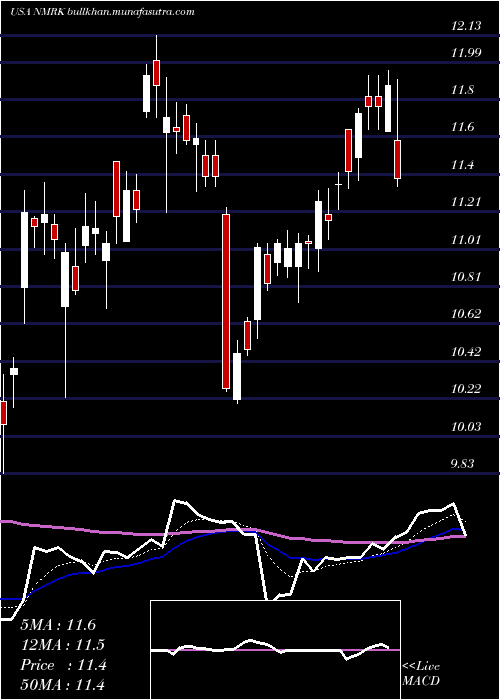Click the 11.99 price axis label

(466, 53)
